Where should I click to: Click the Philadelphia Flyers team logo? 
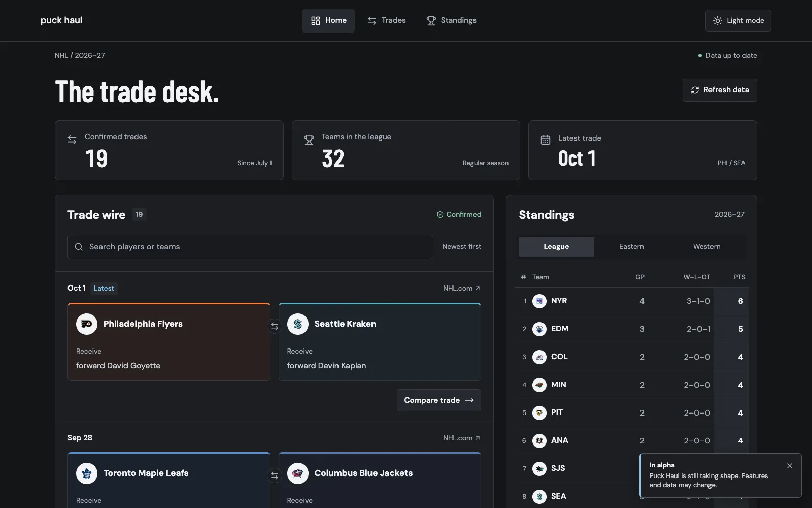point(87,324)
